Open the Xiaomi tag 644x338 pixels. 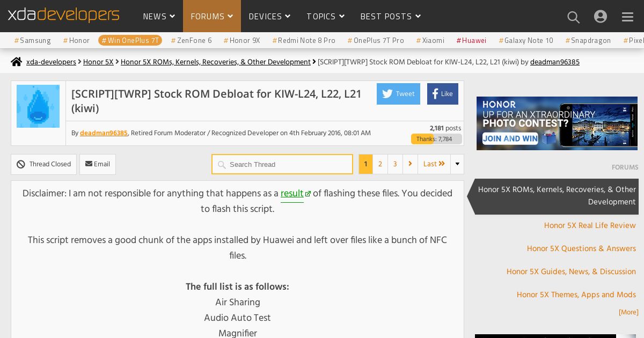(x=430, y=40)
